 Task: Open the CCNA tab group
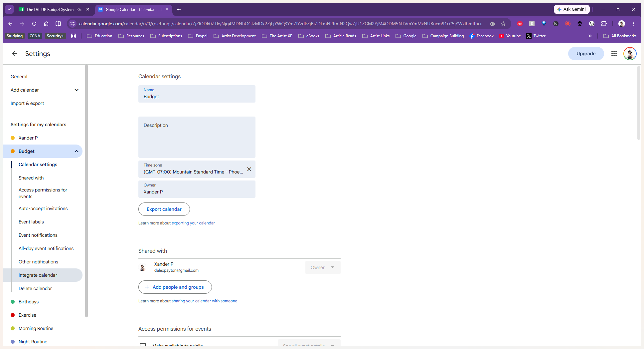35,36
